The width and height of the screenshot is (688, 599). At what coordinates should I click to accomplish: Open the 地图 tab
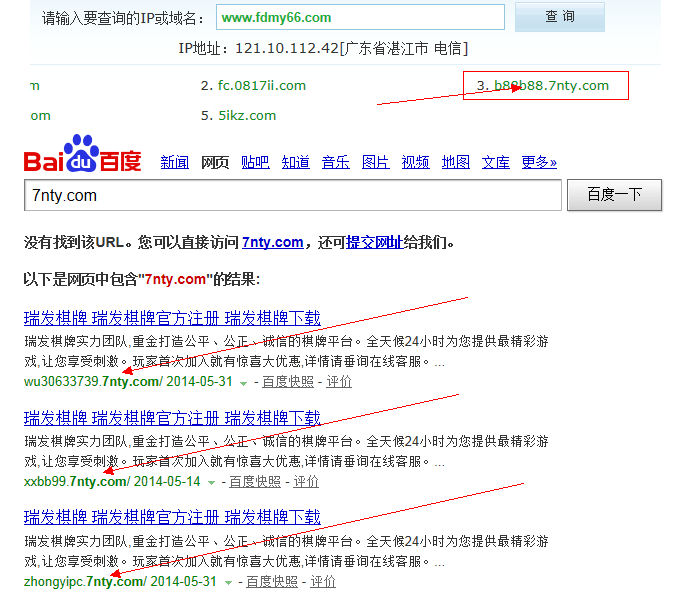[x=455, y=162]
